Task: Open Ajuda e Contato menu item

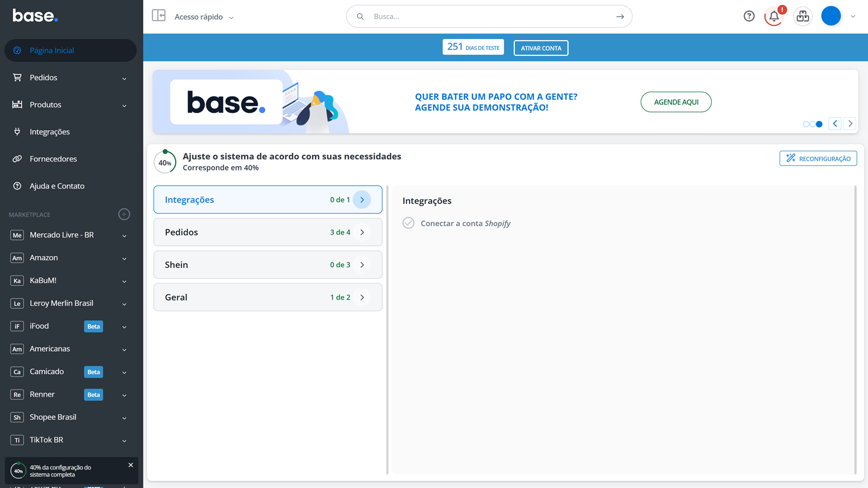Action: click(x=71, y=186)
